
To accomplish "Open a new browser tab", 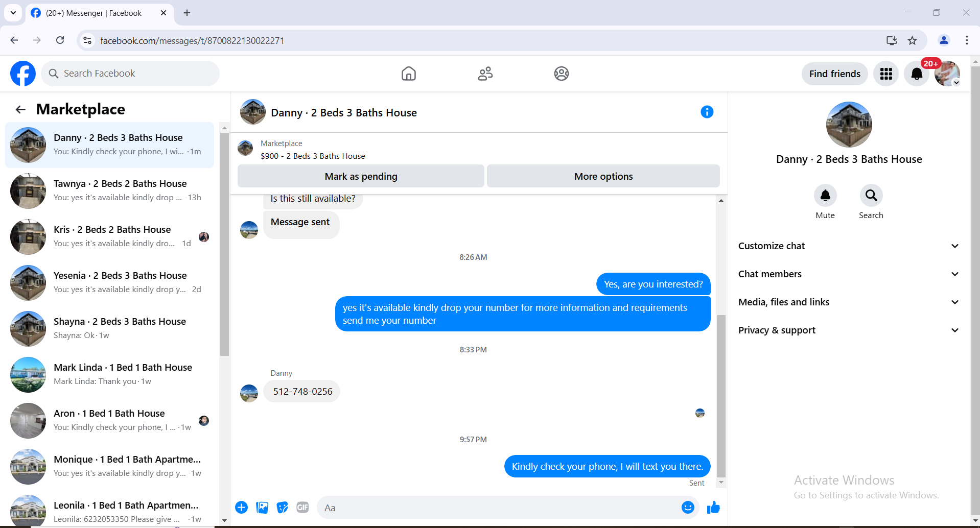I will (187, 13).
